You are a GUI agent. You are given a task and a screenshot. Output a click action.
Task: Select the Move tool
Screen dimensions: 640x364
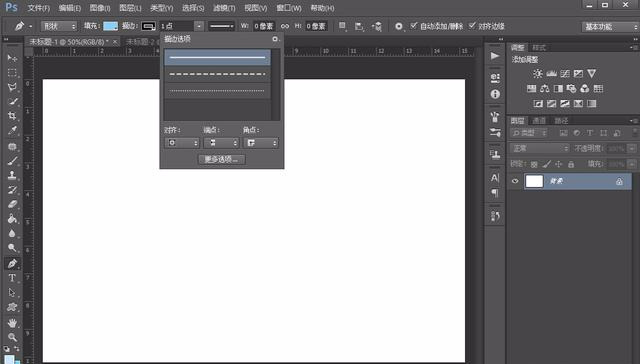tap(12, 58)
